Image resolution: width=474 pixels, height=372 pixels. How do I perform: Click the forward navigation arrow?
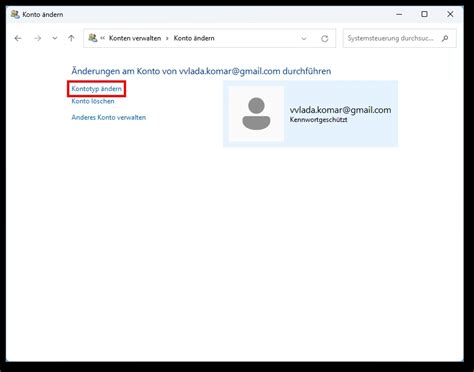tap(38, 38)
